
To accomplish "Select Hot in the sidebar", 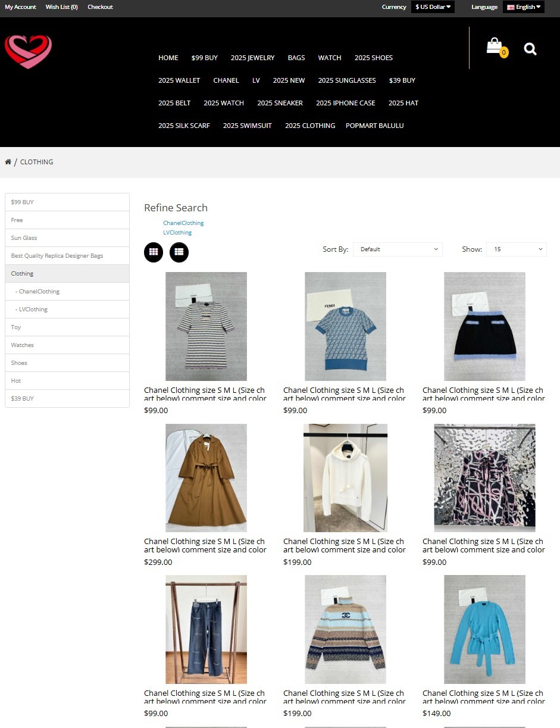I will pyautogui.click(x=67, y=381).
